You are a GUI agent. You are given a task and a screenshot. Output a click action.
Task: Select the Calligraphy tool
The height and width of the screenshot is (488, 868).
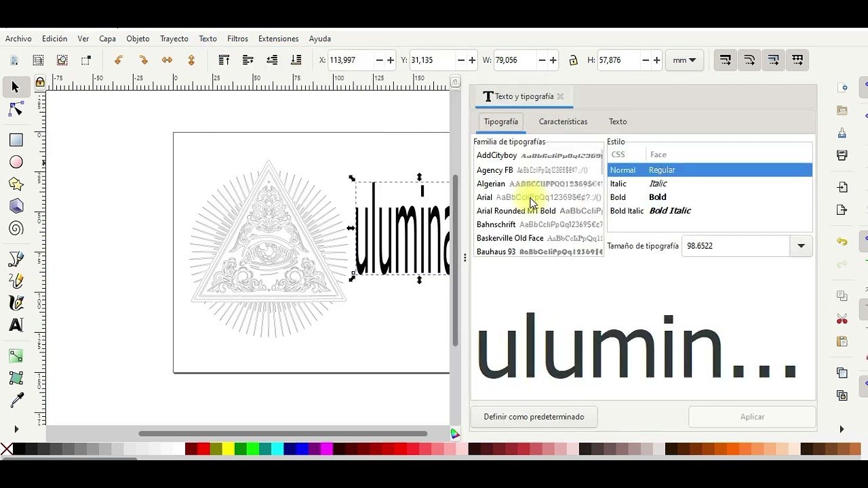[16, 303]
